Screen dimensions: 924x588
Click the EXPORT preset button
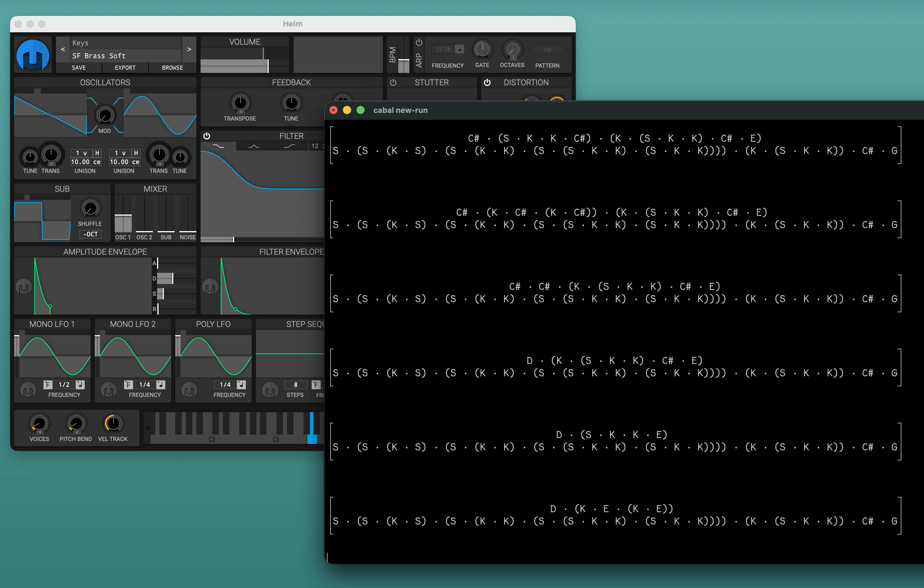125,68
